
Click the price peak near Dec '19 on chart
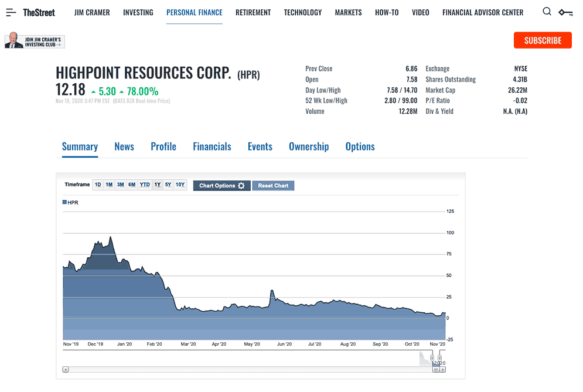(110, 237)
